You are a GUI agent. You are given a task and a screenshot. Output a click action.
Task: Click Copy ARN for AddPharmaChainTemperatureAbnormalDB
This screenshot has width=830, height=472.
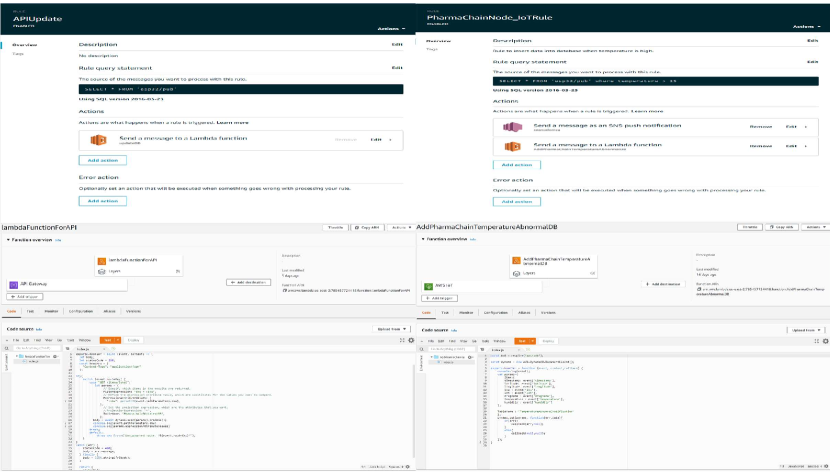click(x=782, y=227)
